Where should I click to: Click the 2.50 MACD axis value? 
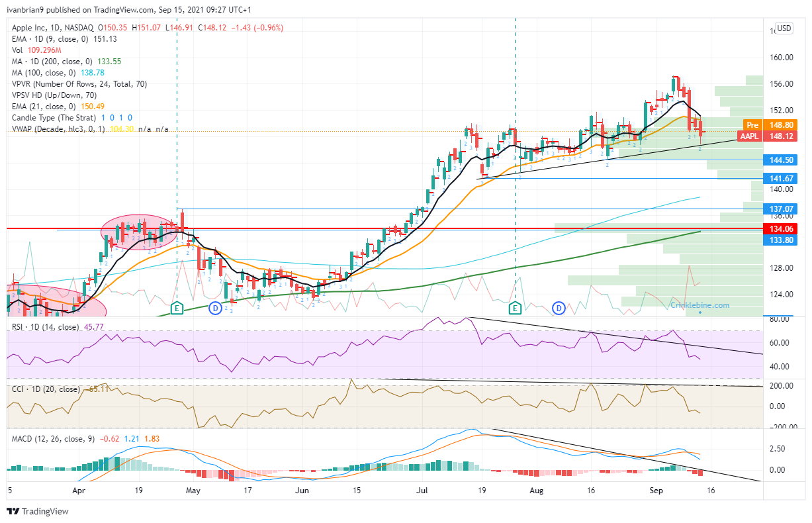tap(776, 448)
